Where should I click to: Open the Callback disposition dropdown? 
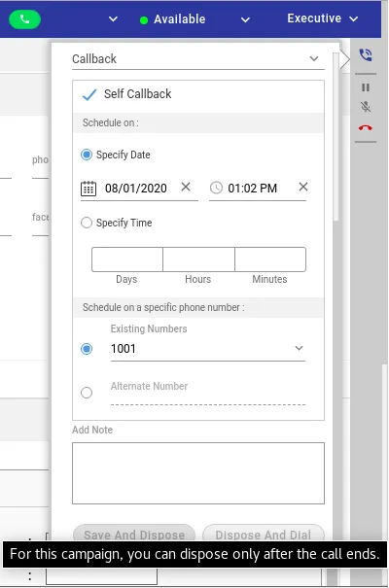point(198,59)
